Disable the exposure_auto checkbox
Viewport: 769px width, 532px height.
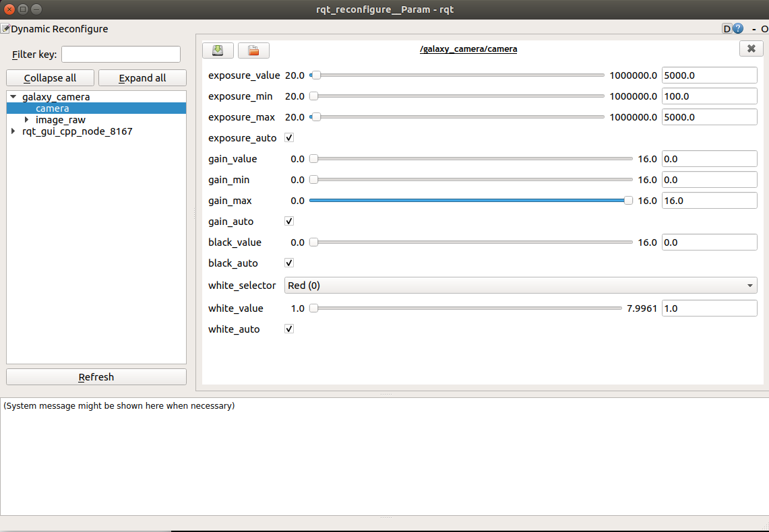coord(289,138)
